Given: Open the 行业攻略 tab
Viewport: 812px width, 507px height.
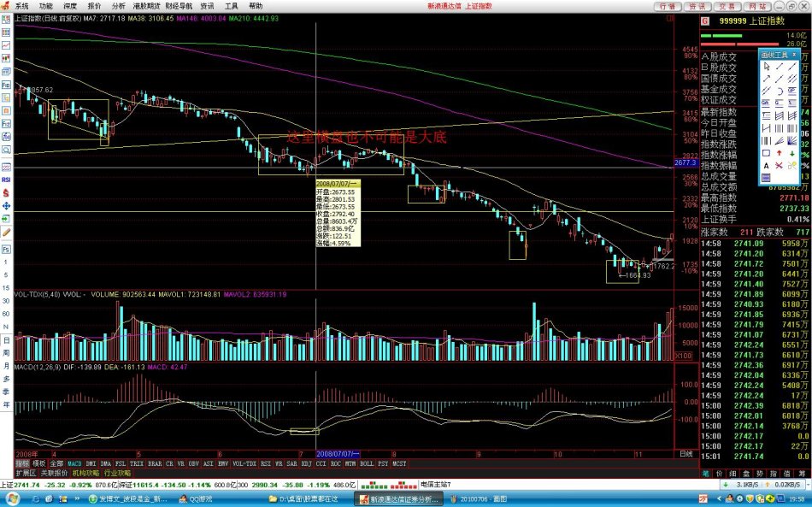Looking at the screenshot, I should [118, 473].
